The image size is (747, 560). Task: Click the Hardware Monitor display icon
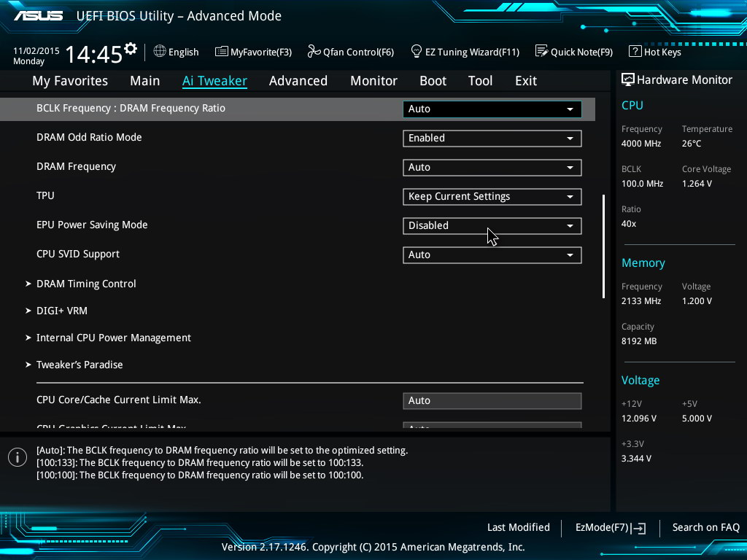pyautogui.click(x=627, y=79)
